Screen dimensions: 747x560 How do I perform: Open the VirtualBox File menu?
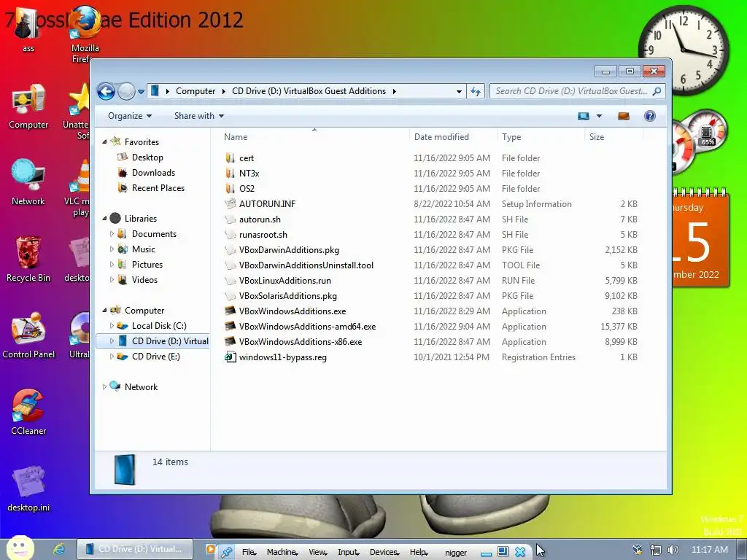[249, 552]
